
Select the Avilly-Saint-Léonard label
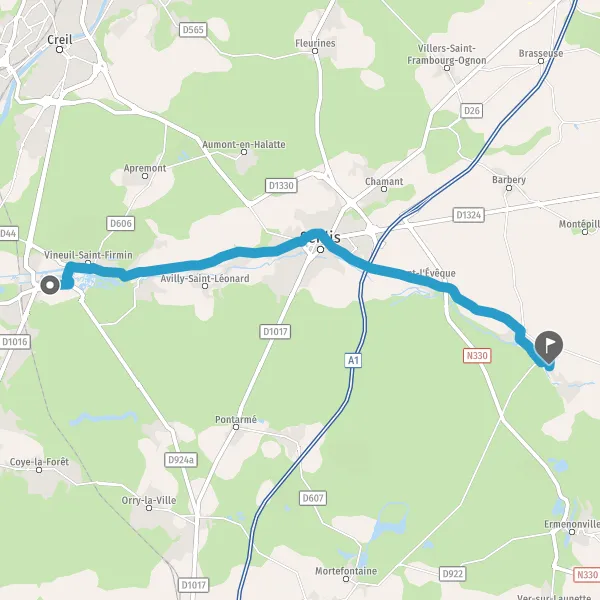[205, 278]
